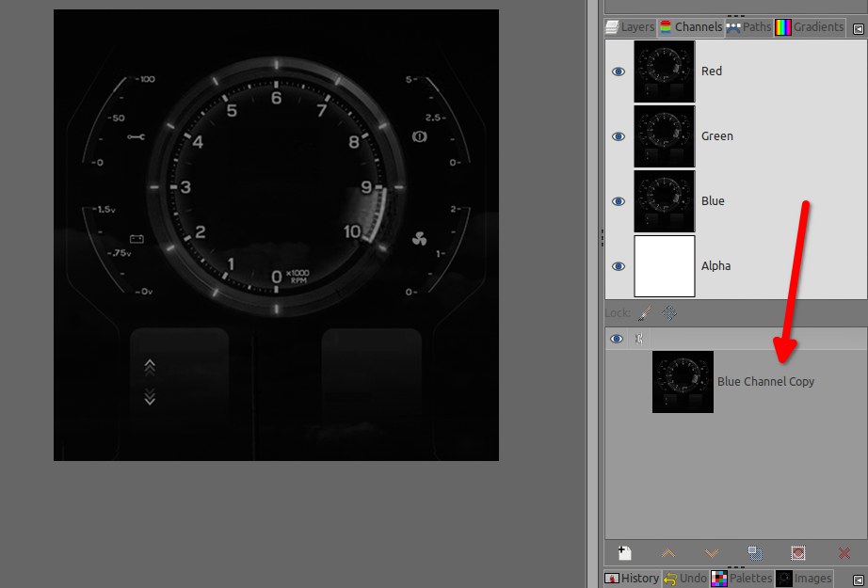
Task: Click the lock position and size icon
Action: [669, 313]
